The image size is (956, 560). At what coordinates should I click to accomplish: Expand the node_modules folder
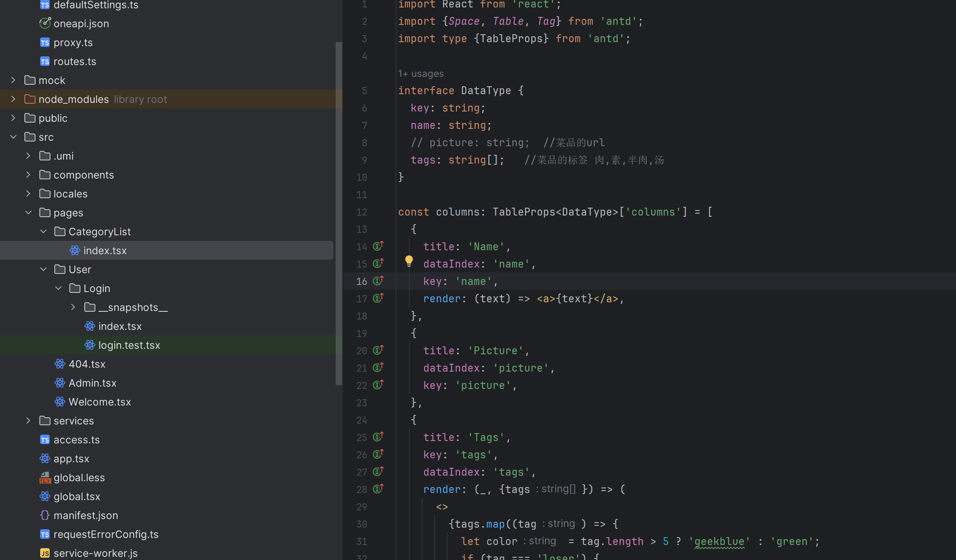coord(13,99)
